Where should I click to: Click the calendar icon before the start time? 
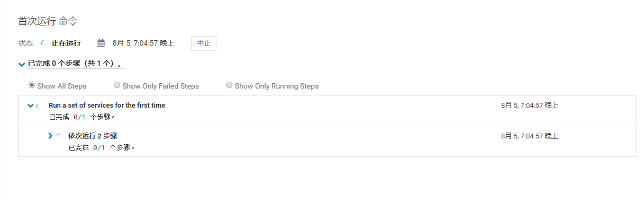coord(101,43)
